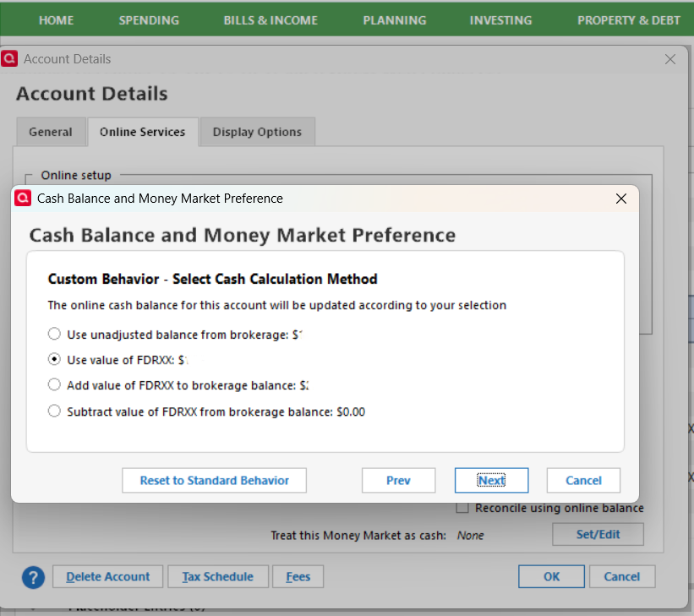Switch to the Display Options tab
The image size is (694, 616).
(x=257, y=132)
